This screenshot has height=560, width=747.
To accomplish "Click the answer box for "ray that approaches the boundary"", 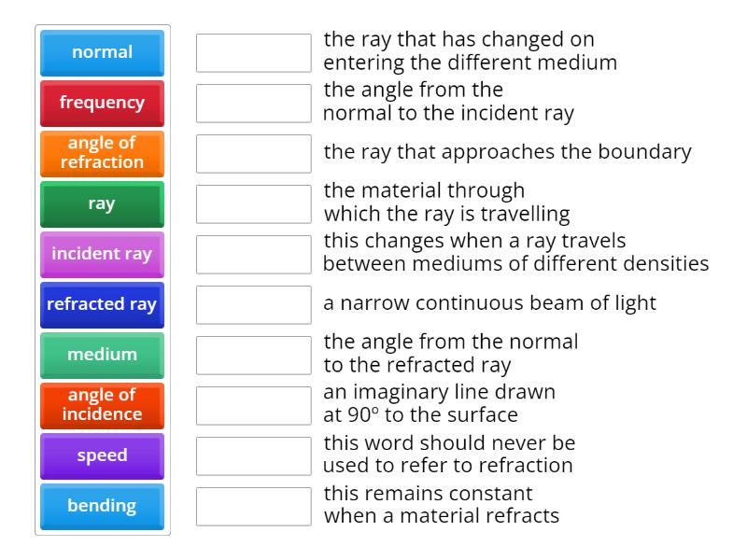I will pyautogui.click(x=253, y=153).
